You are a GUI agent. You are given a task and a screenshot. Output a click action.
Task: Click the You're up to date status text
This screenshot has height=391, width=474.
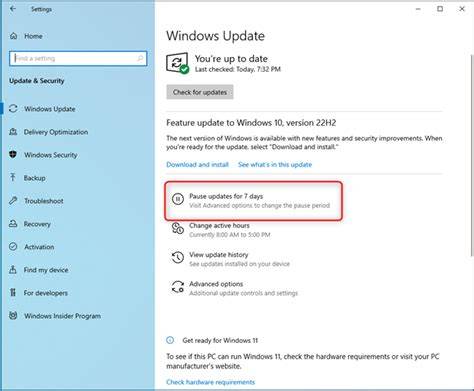pos(231,59)
